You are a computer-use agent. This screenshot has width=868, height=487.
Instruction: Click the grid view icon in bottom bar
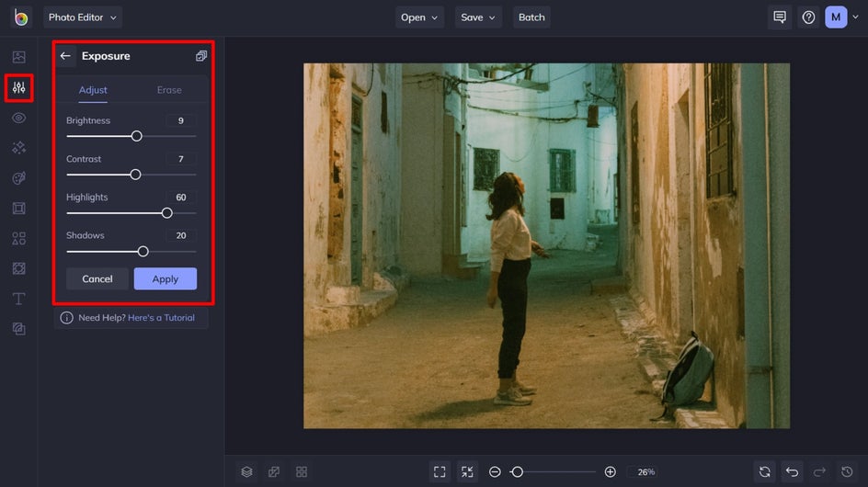pos(302,472)
